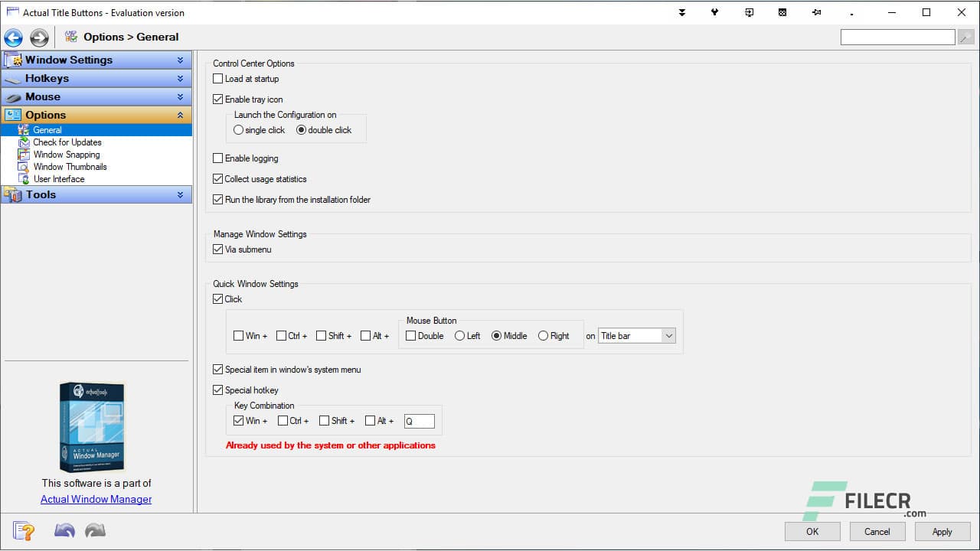Screen dimensions: 980x551
Task: Click the double-arrow icon in the title bar
Action: click(681, 12)
